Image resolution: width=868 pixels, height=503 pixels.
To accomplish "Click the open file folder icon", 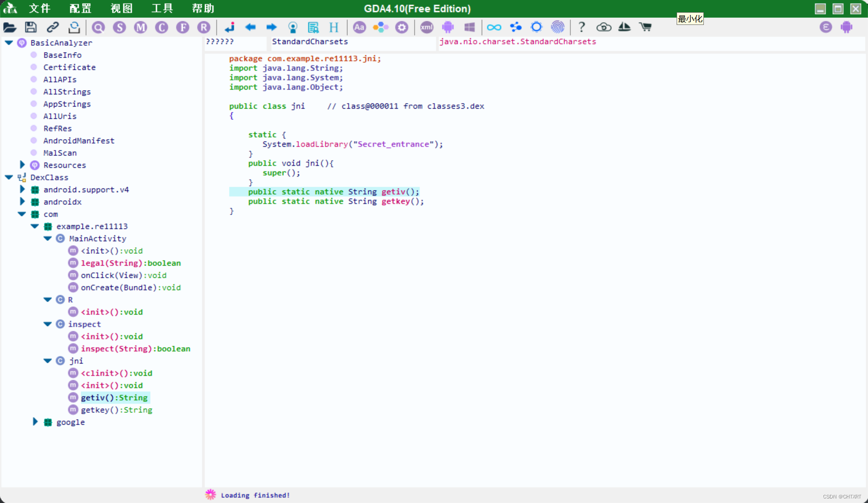I will (x=10, y=27).
